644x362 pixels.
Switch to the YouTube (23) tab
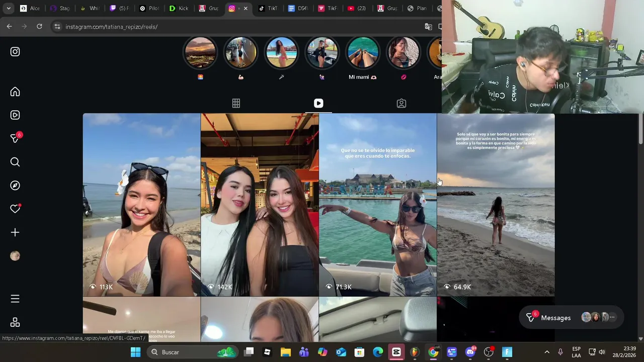[x=357, y=9]
